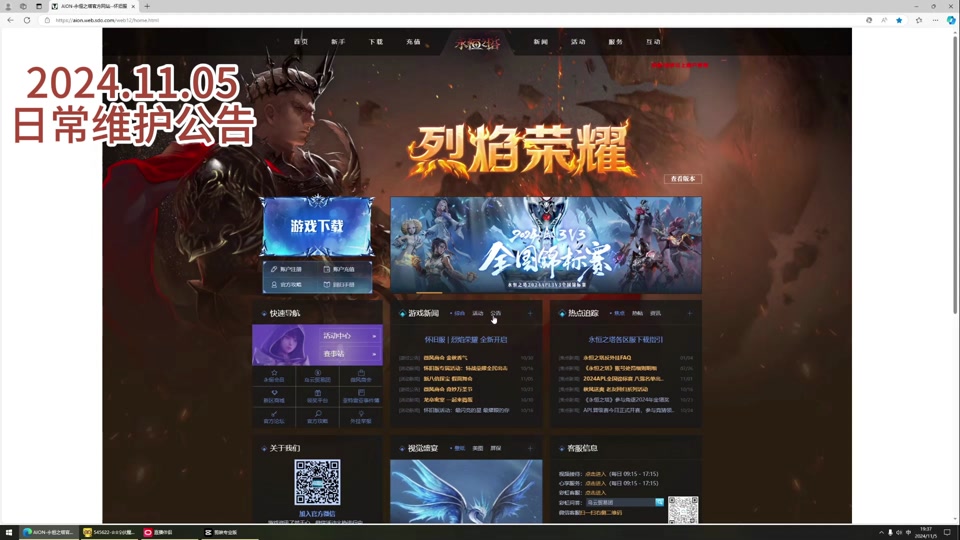Select the 公告 tab in 游戏新闻
Screen dimensions: 960x540
tap(496, 313)
